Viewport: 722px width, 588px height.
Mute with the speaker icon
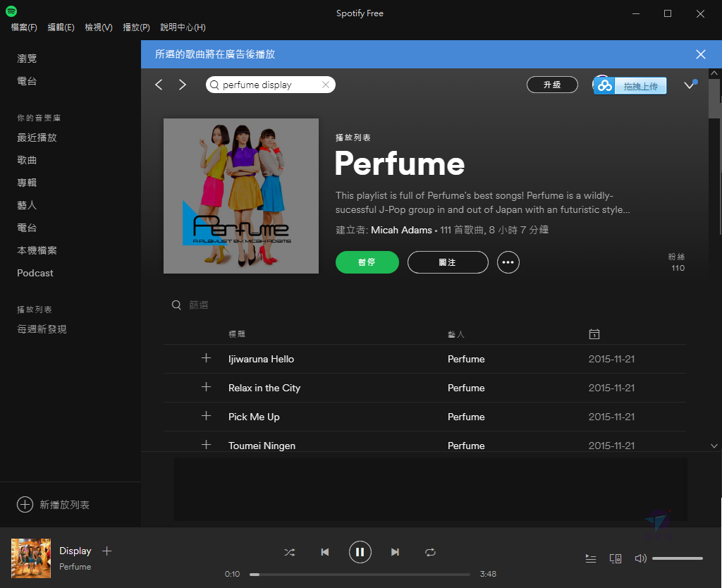[x=640, y=558]
